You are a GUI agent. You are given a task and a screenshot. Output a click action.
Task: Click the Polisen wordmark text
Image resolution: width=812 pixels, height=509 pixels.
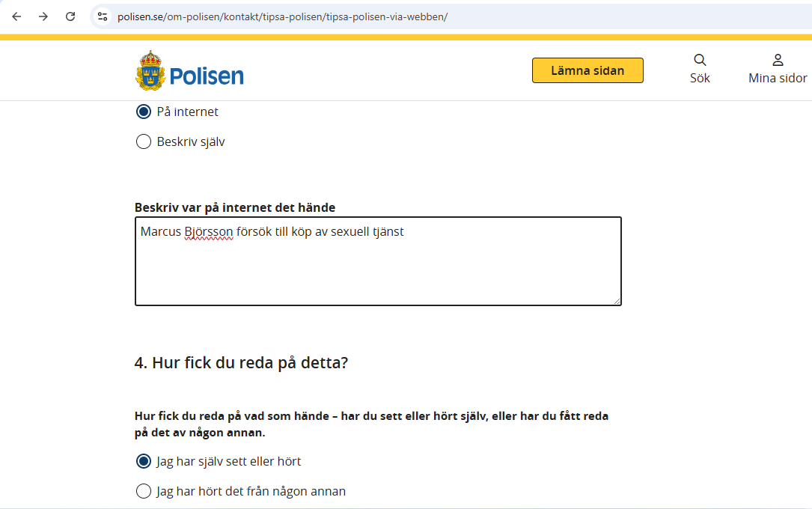(x=207, y=76)
